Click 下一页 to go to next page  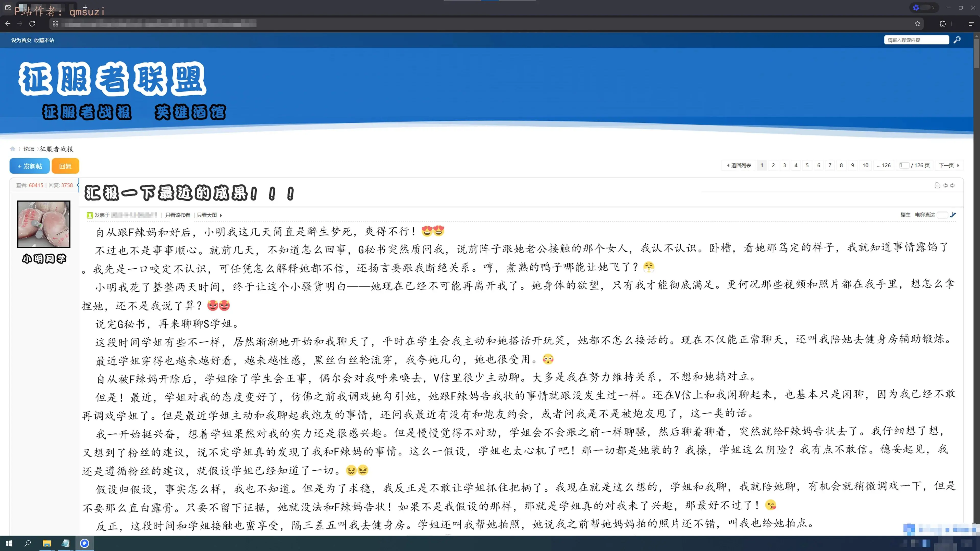pyautogui.click(x=949, y=165)
